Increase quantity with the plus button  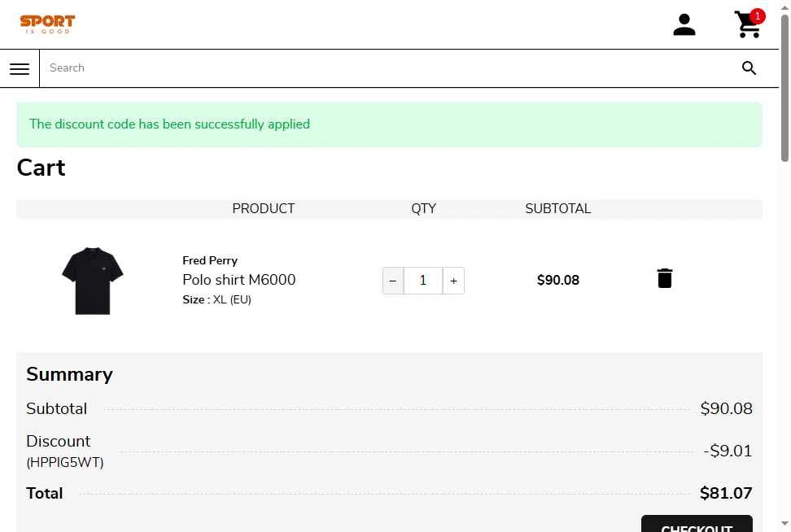[x=453, y=281]
